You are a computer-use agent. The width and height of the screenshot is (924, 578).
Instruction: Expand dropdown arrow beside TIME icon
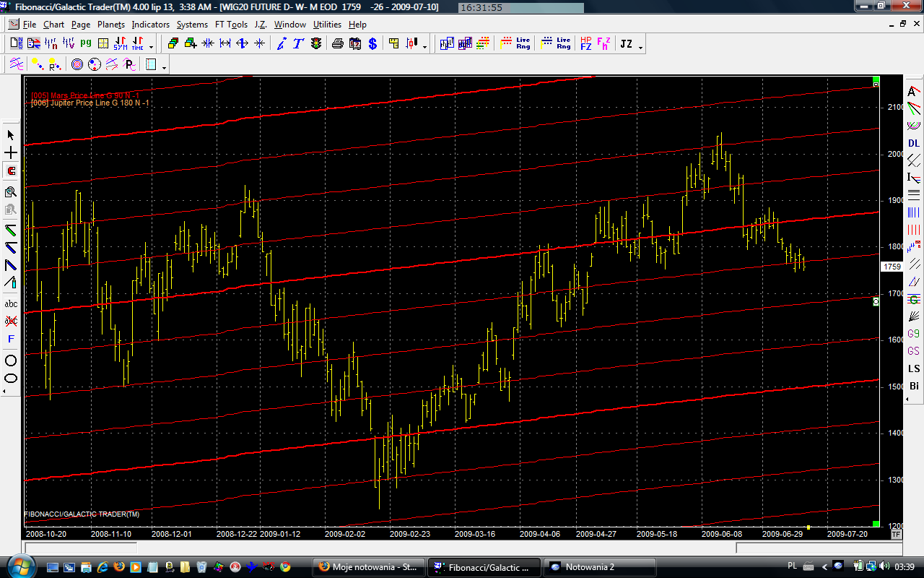(x=151, y=47)
